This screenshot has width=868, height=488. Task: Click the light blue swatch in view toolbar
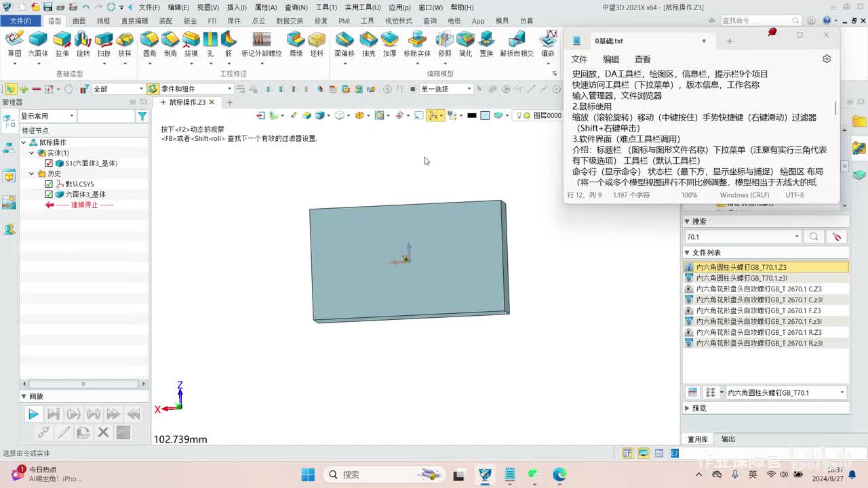point(485,116)
